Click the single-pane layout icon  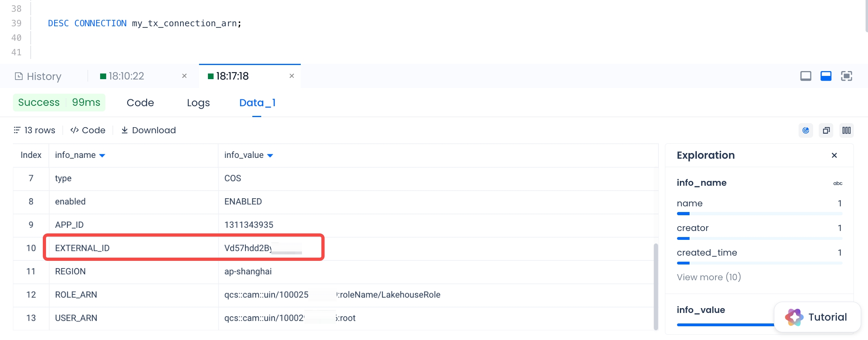(805, 76)
